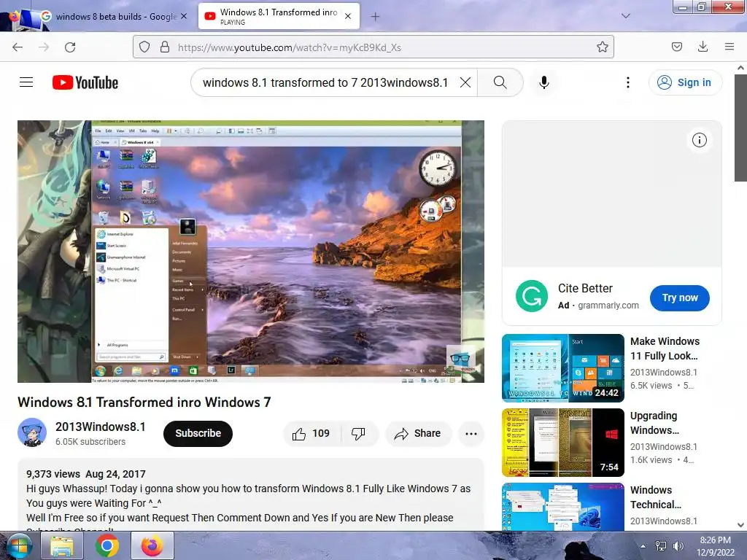The image size is (747, 560).
Task: Open the taskbar clock showing 8:26 PM
Action: (x=715, y=546)
